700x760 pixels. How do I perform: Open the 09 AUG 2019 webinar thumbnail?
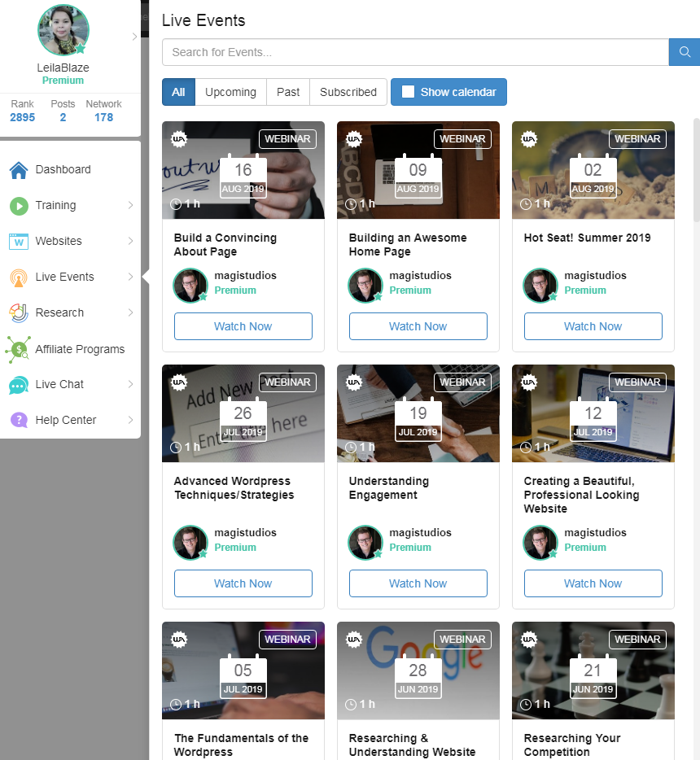click(418, 170)
